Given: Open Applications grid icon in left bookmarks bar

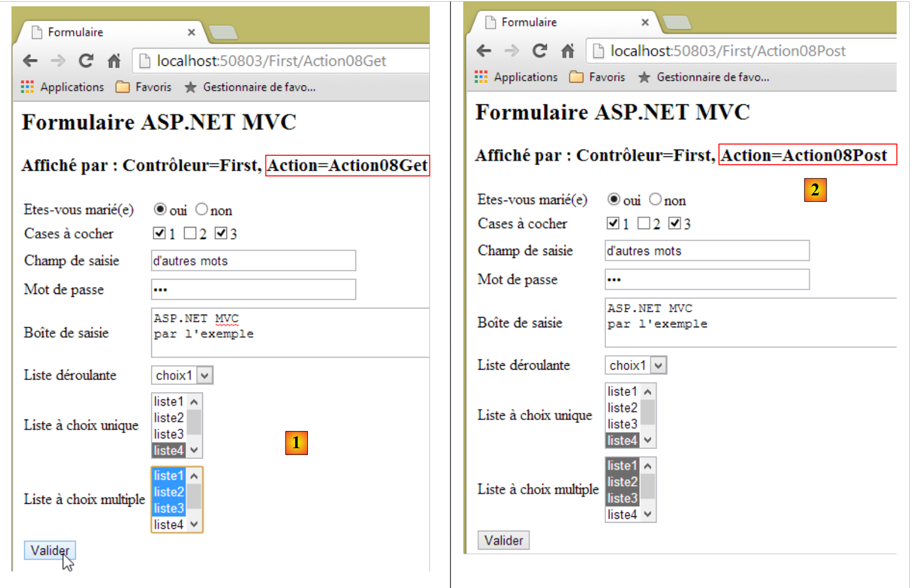Looking at the screenshot, I should tap(27, 87).
